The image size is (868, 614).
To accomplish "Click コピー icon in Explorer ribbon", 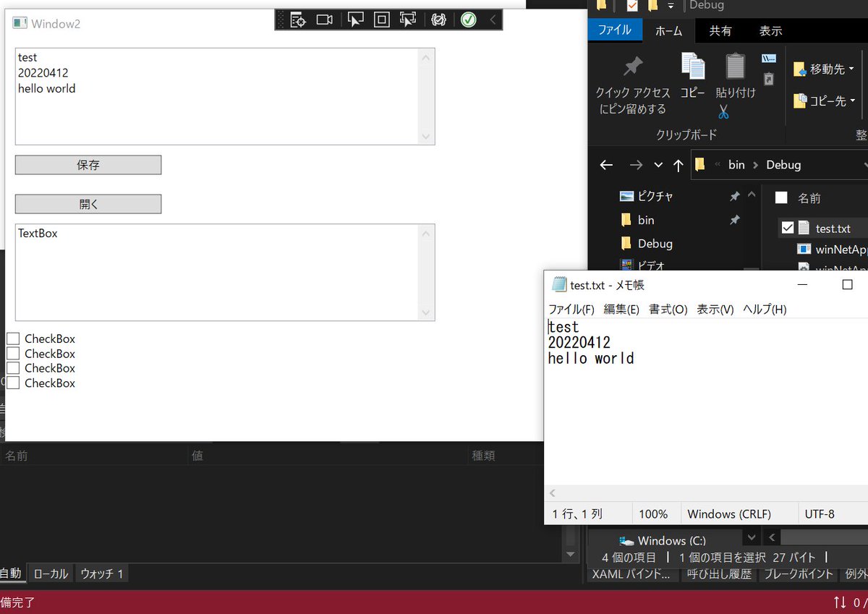I will pos(693,66).
